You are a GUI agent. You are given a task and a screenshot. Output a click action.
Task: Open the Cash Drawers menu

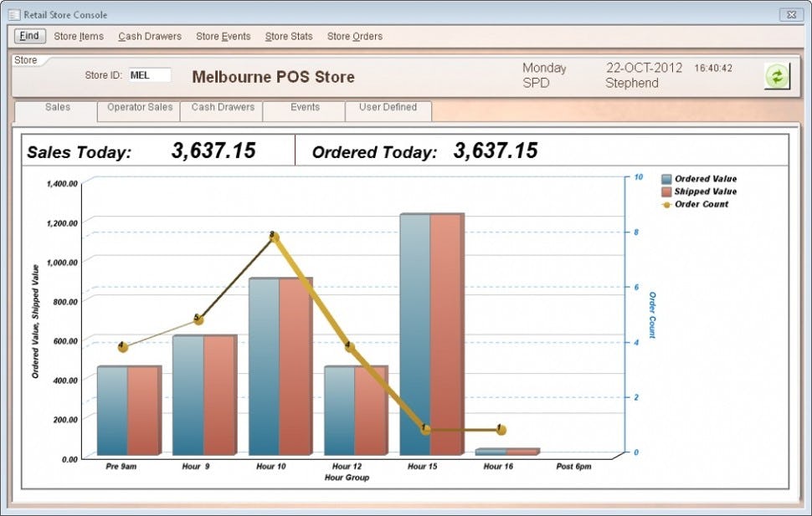tap(150, 36)
